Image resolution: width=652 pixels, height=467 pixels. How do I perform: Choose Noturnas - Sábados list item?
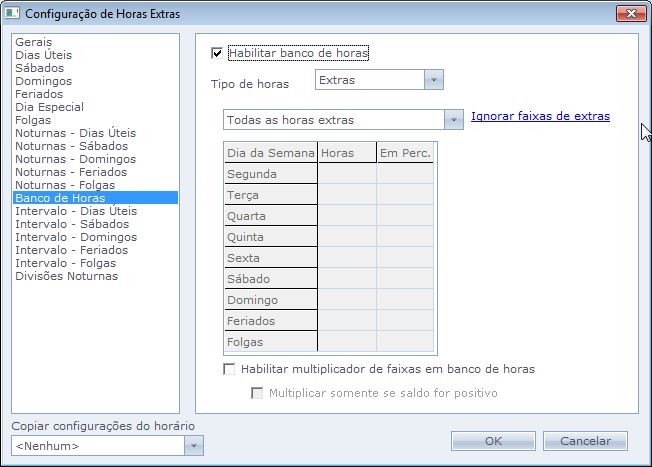[71, 146]
